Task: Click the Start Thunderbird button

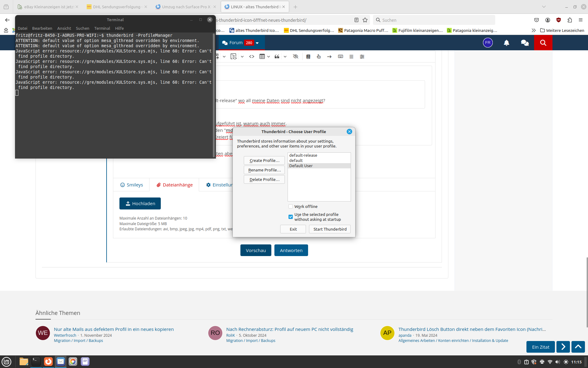Action: coord(330,229)
